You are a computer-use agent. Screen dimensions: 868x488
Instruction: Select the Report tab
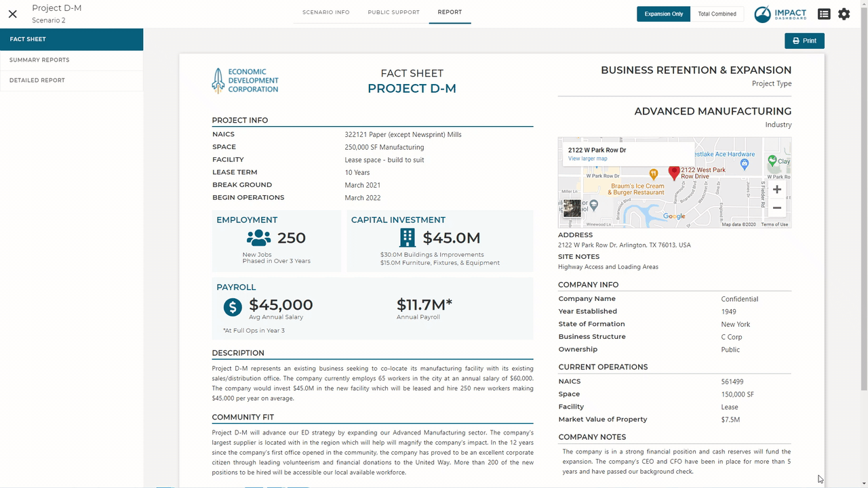tap(450, 12)
